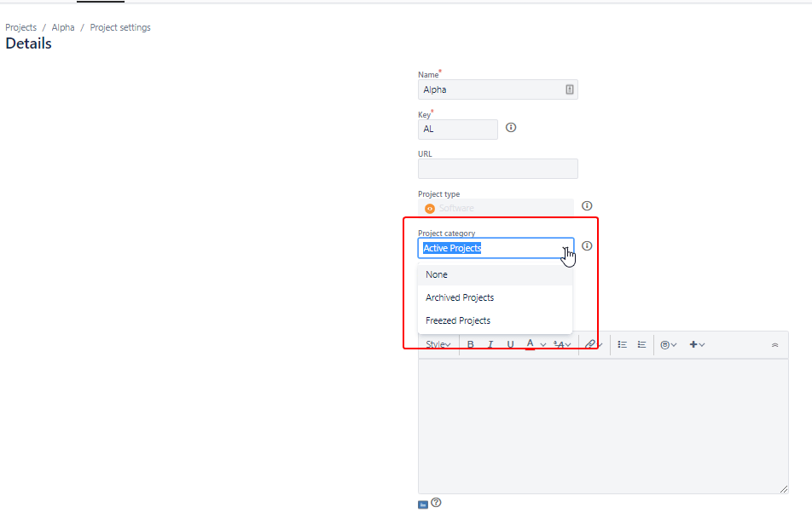
Task: Open the Project category info icon
Action: point(587,245)
